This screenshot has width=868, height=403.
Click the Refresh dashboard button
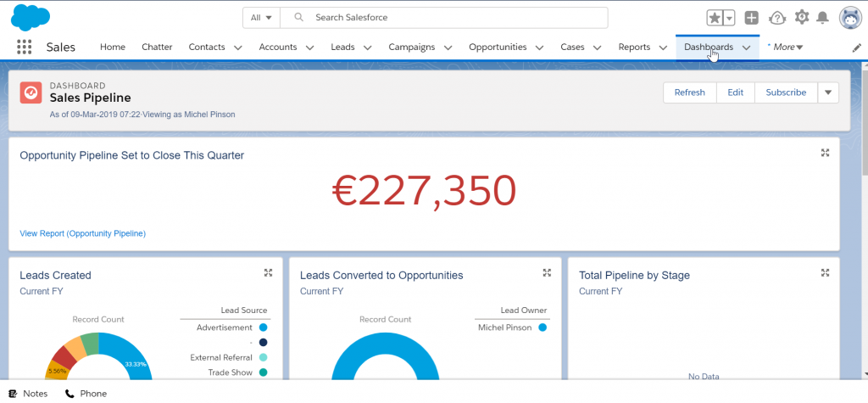pos(690,92)
